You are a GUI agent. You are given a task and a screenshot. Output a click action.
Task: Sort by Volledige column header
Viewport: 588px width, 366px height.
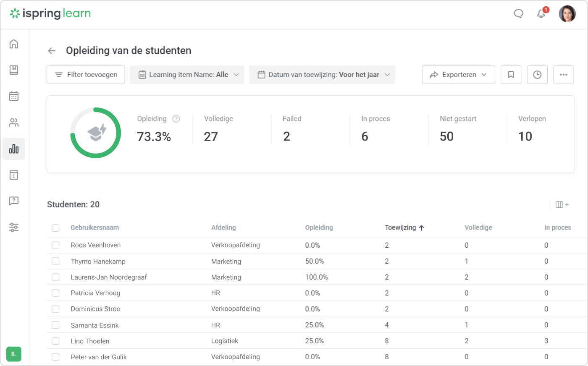(478, 227)
